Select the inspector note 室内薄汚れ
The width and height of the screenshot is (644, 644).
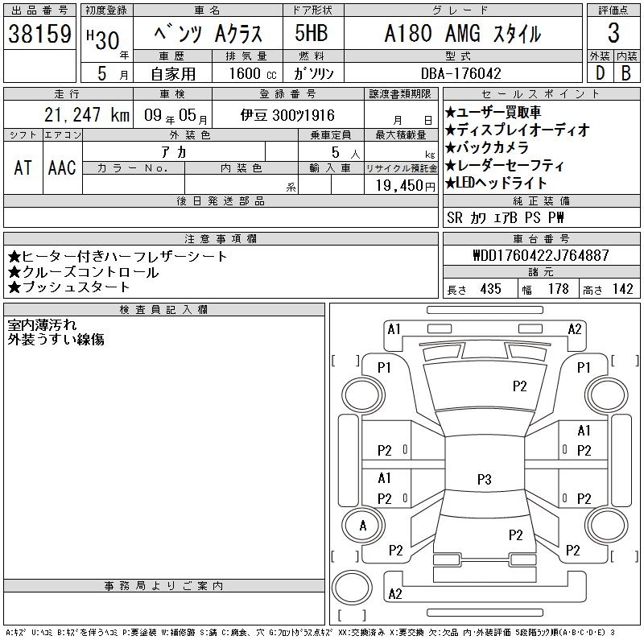[x=42, y=325]
